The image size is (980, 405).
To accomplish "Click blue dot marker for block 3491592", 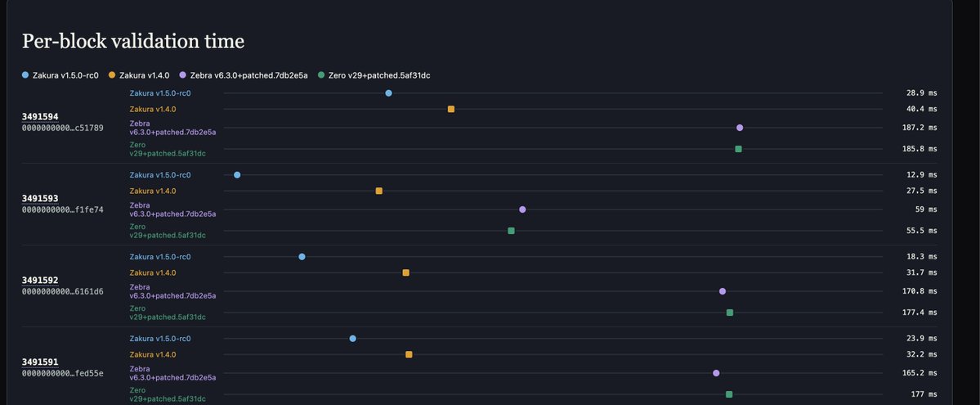I will click(x=302, y=257).
